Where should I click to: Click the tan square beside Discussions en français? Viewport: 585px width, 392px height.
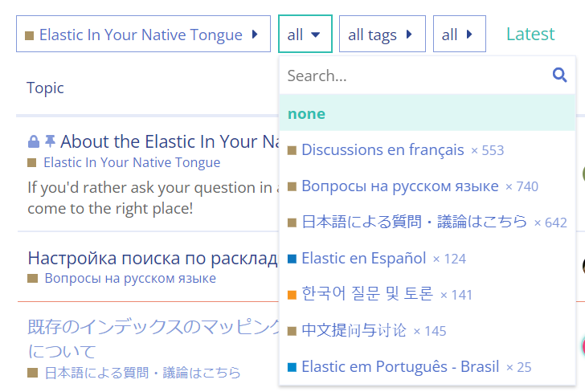[292, 150]
